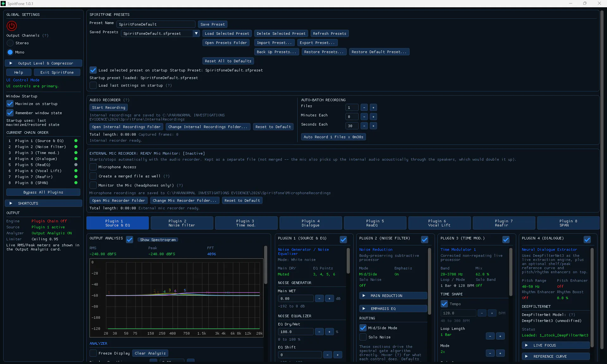Screen dimensions: 607x364
Task: Click the Tempo minus button
Action: 482,313
